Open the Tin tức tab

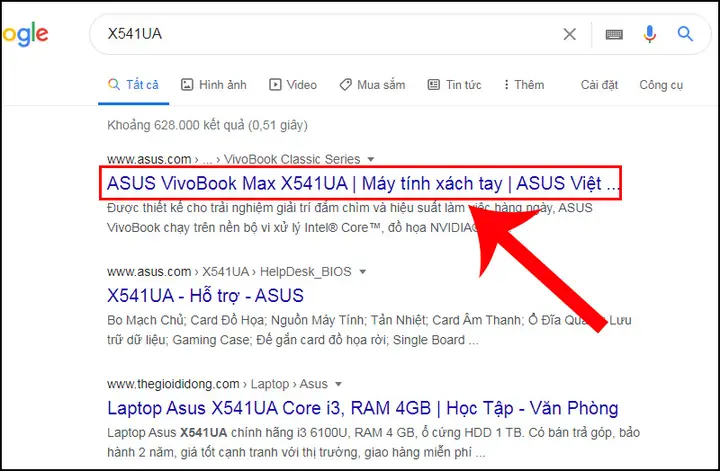(x=455, y=85)
